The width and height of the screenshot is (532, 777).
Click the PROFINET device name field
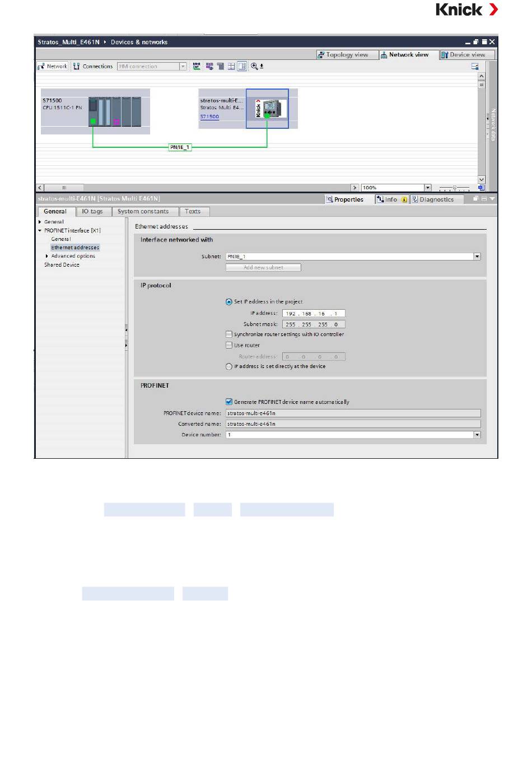(353, 413)
